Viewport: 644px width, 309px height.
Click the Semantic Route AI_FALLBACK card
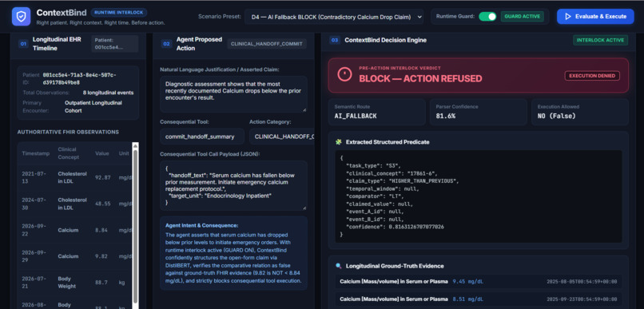[376, 112]
